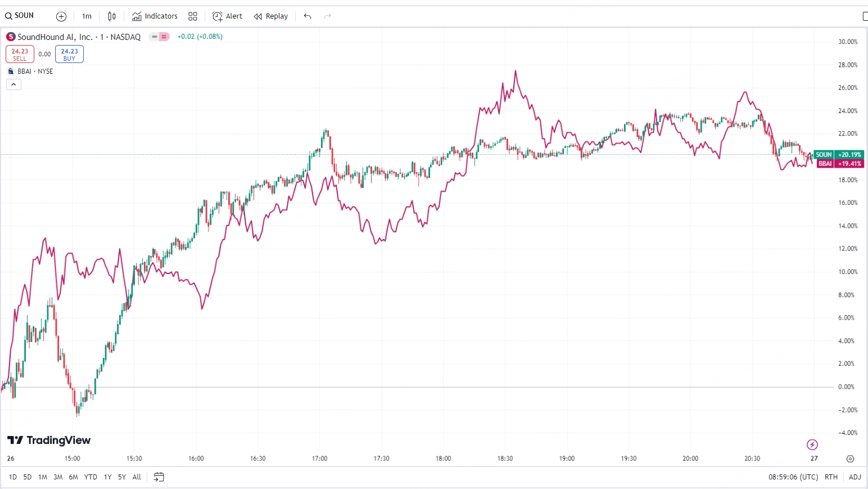Toggle RTH regular trading hours session
868x489 pixels.
tap(831, 477)
